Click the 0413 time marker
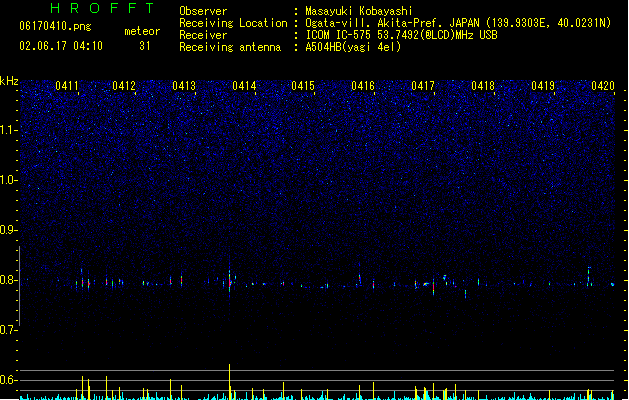The image size is (629, 400). 184,86
